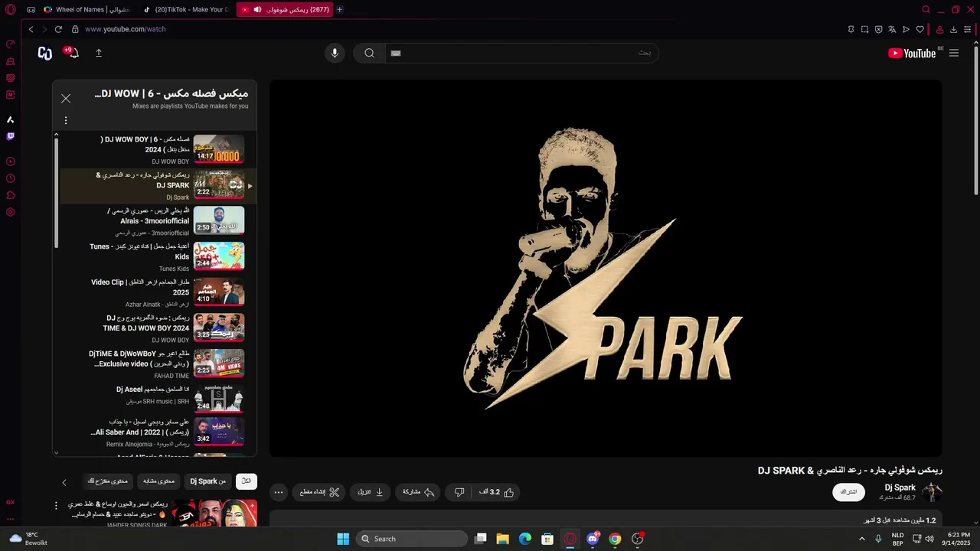Open the ad blocker shield icon

878,29
